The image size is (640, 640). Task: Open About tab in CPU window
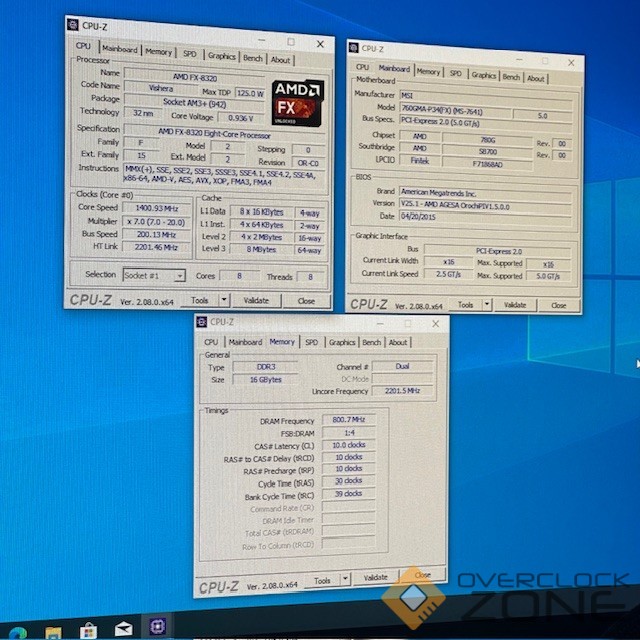[280, 60]
